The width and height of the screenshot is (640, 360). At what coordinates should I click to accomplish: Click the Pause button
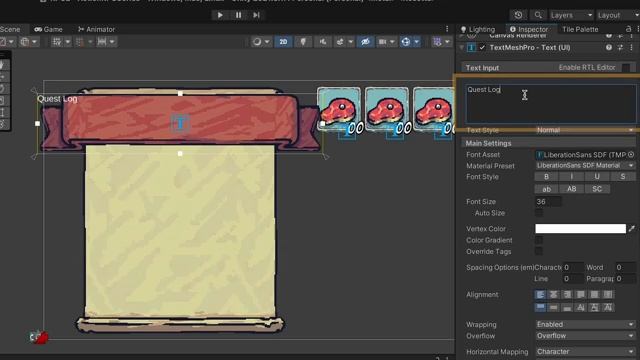[238, 15]
